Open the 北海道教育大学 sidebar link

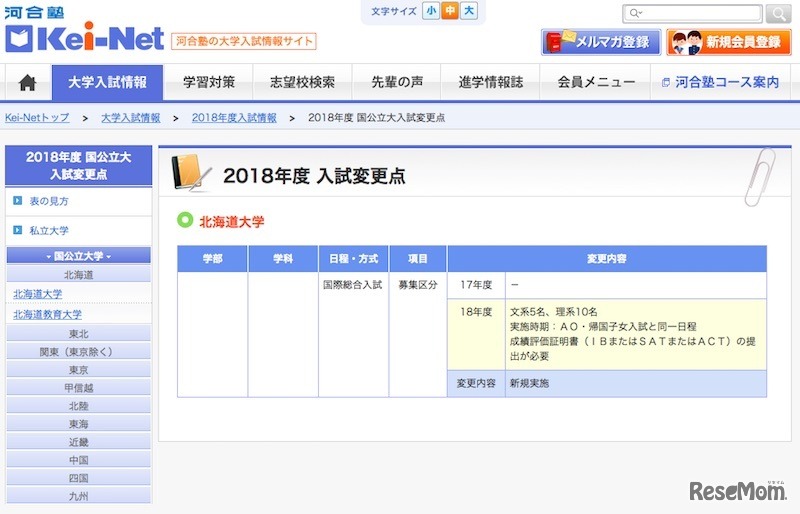tap(47, 314)
